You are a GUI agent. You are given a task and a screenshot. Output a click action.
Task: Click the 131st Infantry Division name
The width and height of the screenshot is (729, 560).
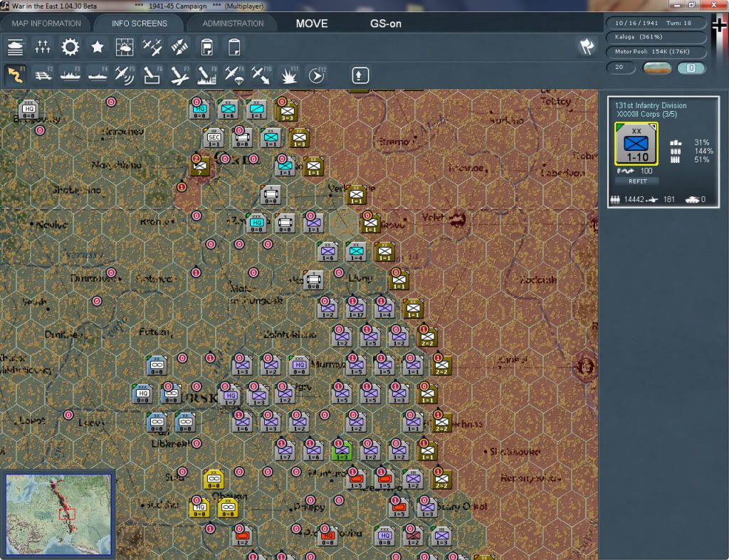click(x=651, y=105)
